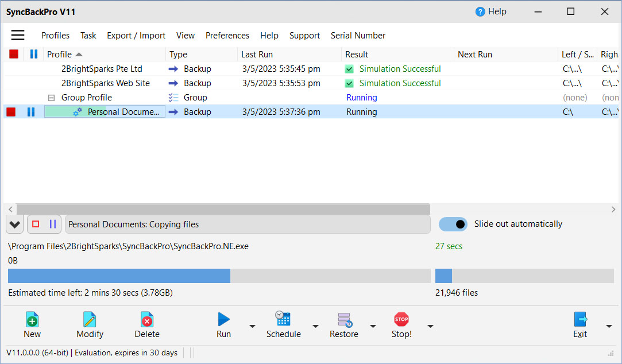The width and height of the screenshot is (622, 364).
Task: Click backup arrow icon for Personal Documents
Action: coord(173,112)
